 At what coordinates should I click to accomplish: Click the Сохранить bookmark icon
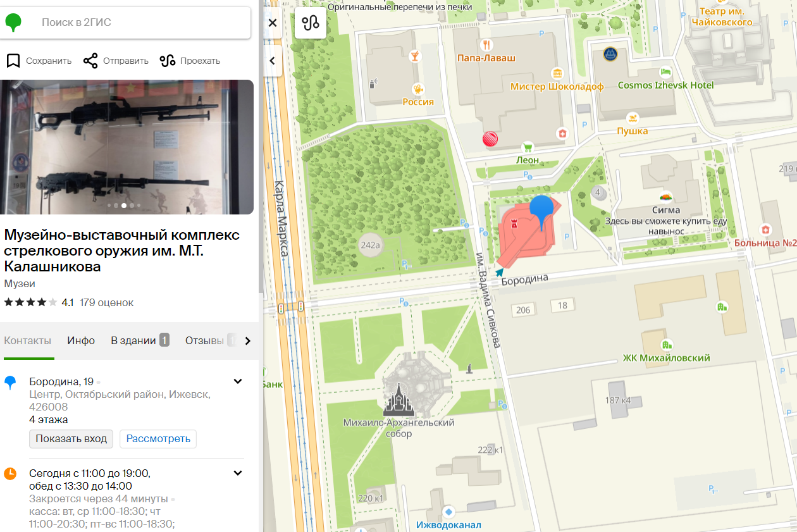tap(13, 61)
